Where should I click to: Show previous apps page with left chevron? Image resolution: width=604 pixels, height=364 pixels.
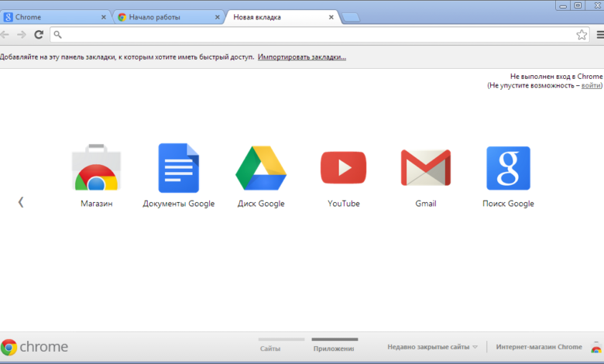pos(21,202)
